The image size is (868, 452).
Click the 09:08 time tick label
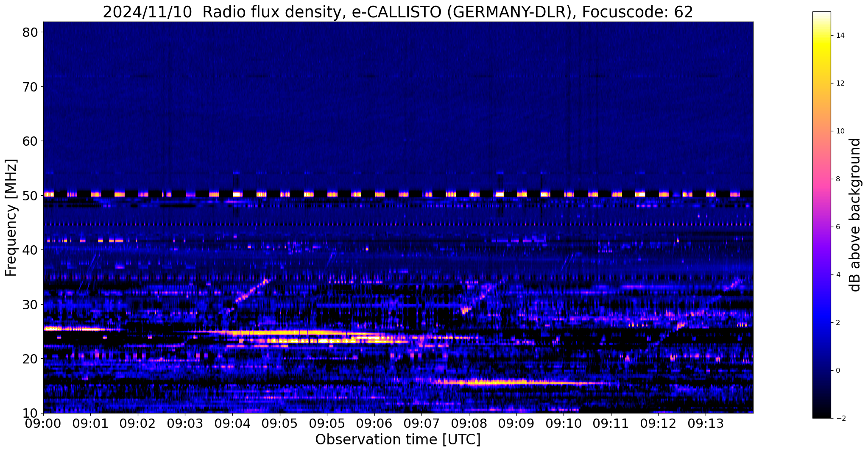click(x=469, y=424)
